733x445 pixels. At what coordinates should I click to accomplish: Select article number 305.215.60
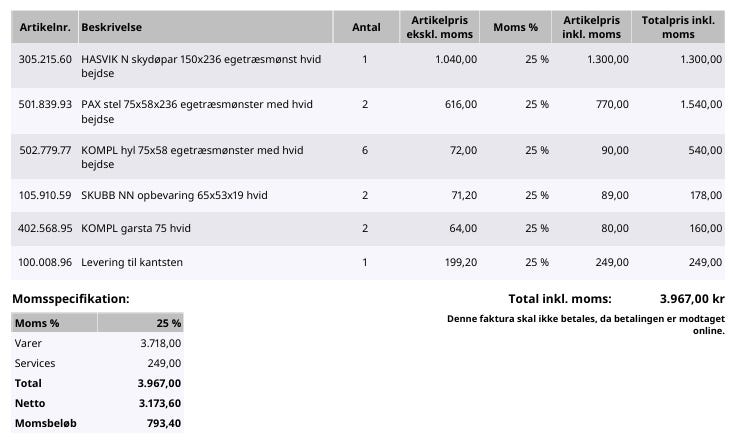pos(45,59)
